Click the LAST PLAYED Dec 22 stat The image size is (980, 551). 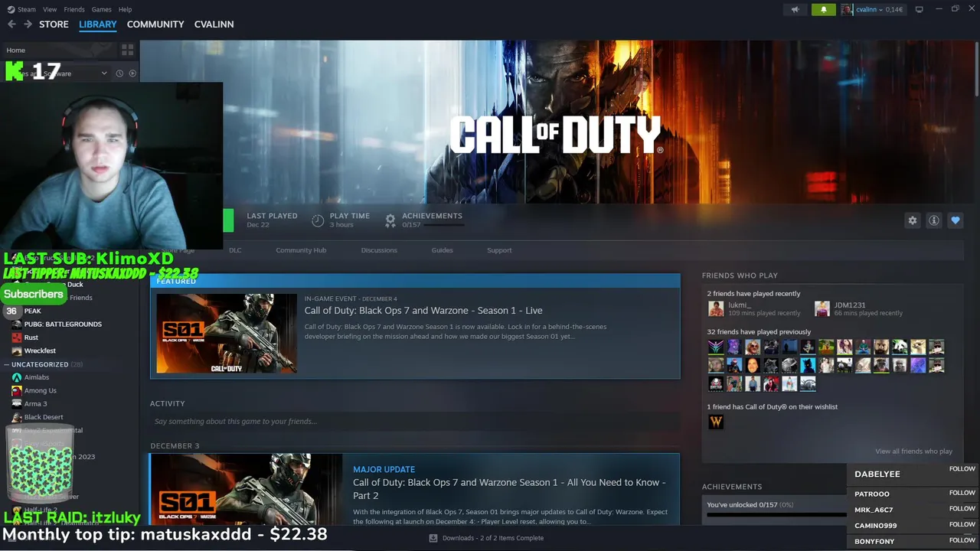(x=272, y=220)
